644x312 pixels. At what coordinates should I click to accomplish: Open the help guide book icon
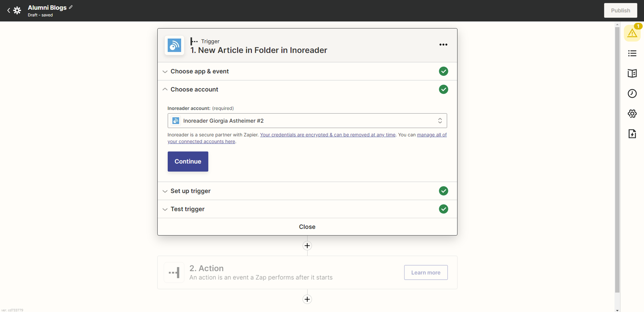[x=632, y=73]
